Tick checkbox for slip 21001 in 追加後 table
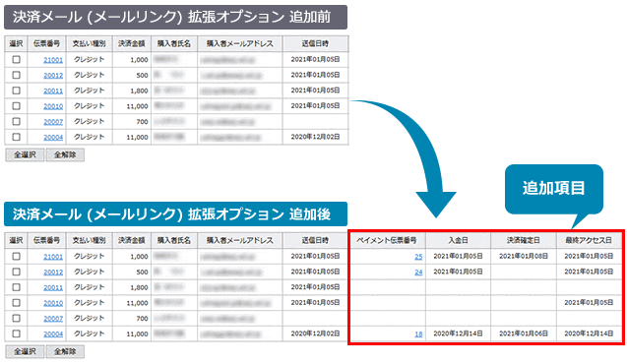The image size is (627, 364). [x=16, y=256]
